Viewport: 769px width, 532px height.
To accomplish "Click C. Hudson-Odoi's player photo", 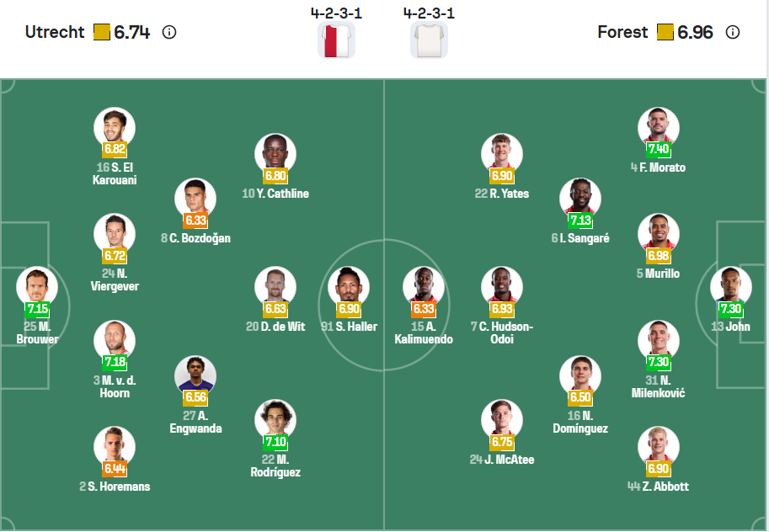I will [x=502, y=285].
